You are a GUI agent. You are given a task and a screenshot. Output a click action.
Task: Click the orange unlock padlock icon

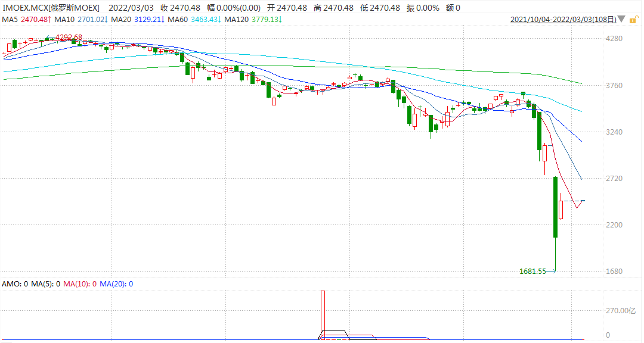(x=634, y=20)
